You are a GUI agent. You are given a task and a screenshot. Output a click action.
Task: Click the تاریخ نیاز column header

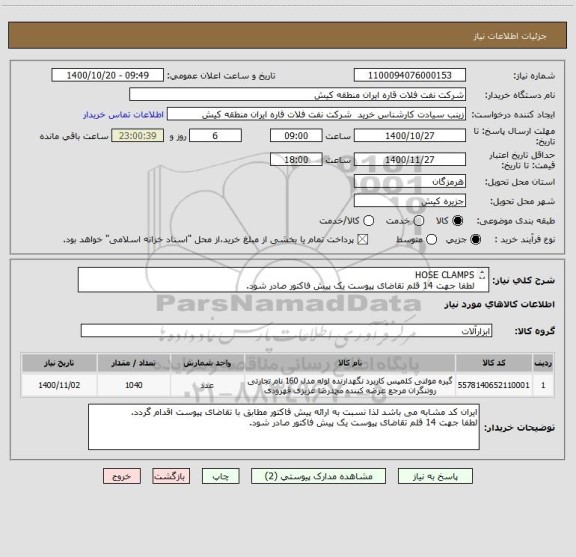[59, 363]
